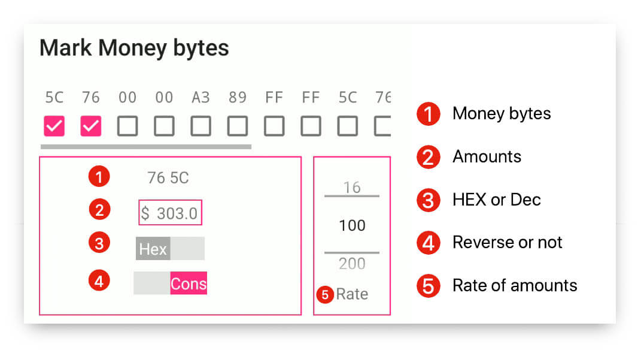Select 100 in the rate picker

(x=352, y=225)
